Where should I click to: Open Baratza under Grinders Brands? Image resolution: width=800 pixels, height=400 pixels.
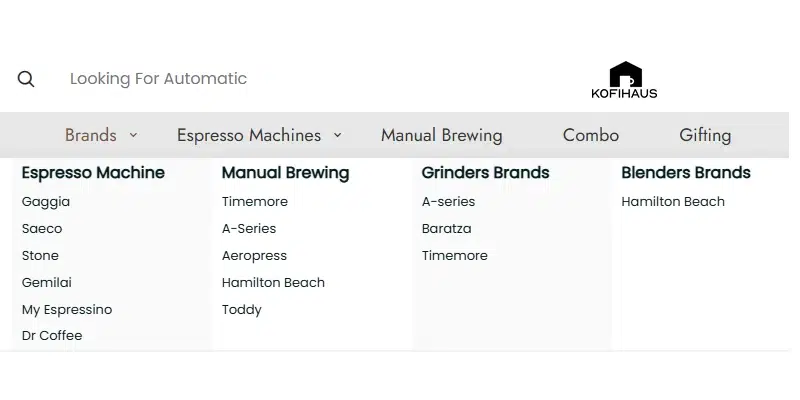point(446,229)
